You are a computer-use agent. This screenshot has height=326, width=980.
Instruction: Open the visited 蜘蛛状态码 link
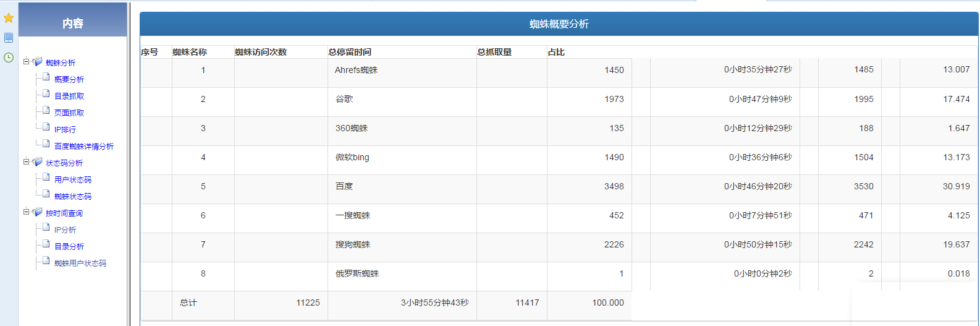pyautogui.click(x=73, y=197)
